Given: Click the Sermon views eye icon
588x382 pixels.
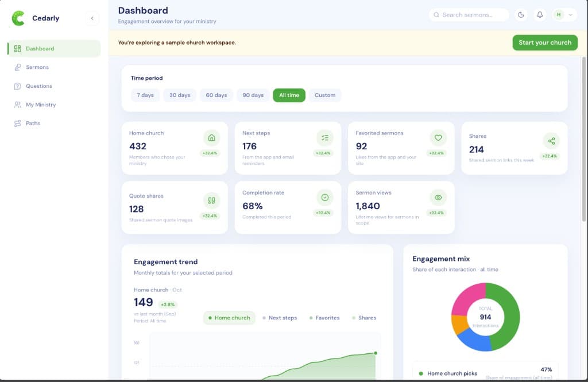Looking at the screenshot, I should [438, 198].
